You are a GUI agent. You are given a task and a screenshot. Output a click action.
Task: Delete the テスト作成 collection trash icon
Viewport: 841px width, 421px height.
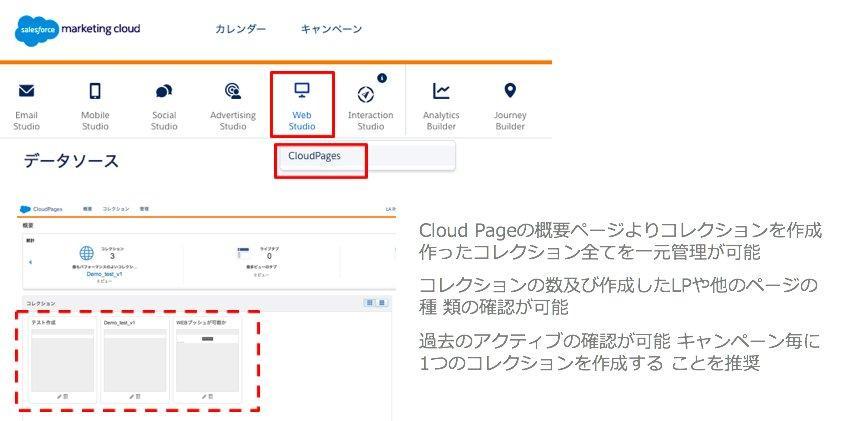[x=65, y=397]
